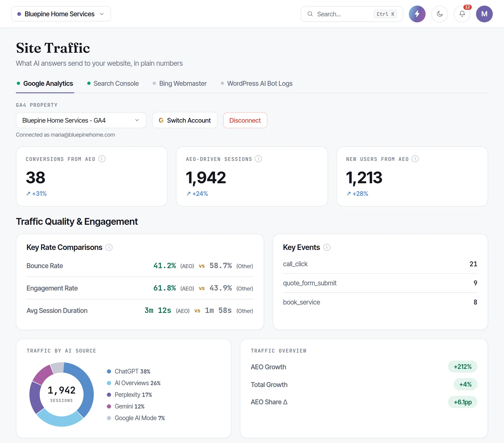
Task: Switch to the Google Analytics tab
Action: point(45,83)
